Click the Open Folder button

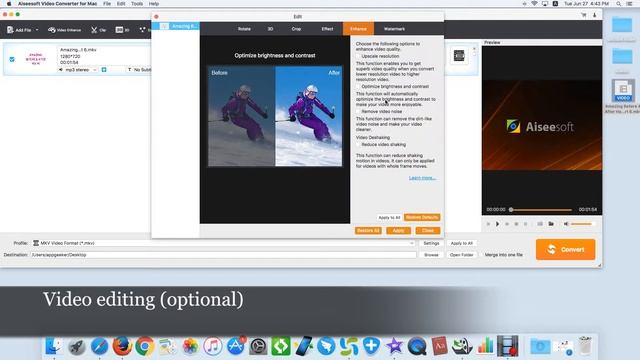462,255
